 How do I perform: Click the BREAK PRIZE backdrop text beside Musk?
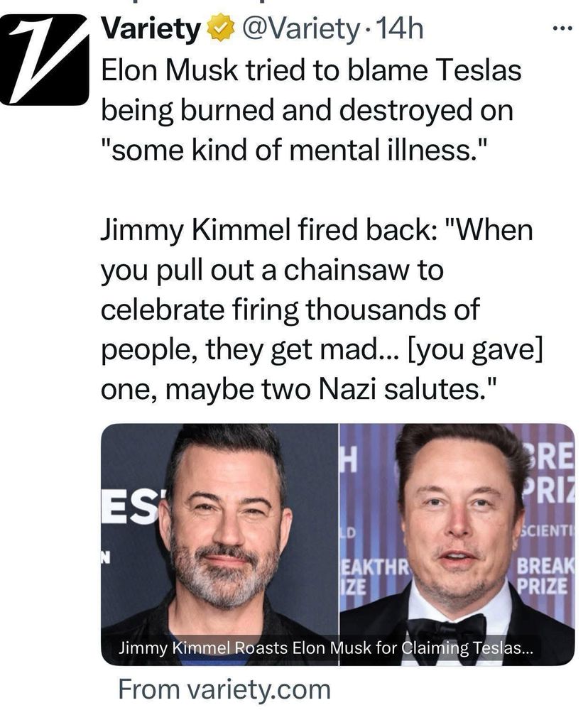(x=545, y=576)
